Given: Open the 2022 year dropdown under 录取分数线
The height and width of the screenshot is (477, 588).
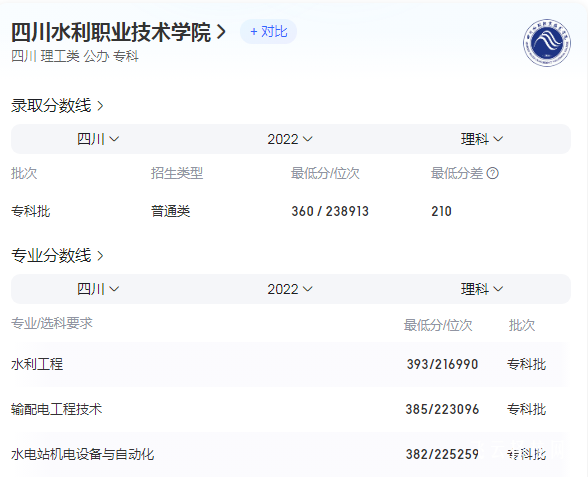Looking at the screenshot, I should click(x=290, y=139).
